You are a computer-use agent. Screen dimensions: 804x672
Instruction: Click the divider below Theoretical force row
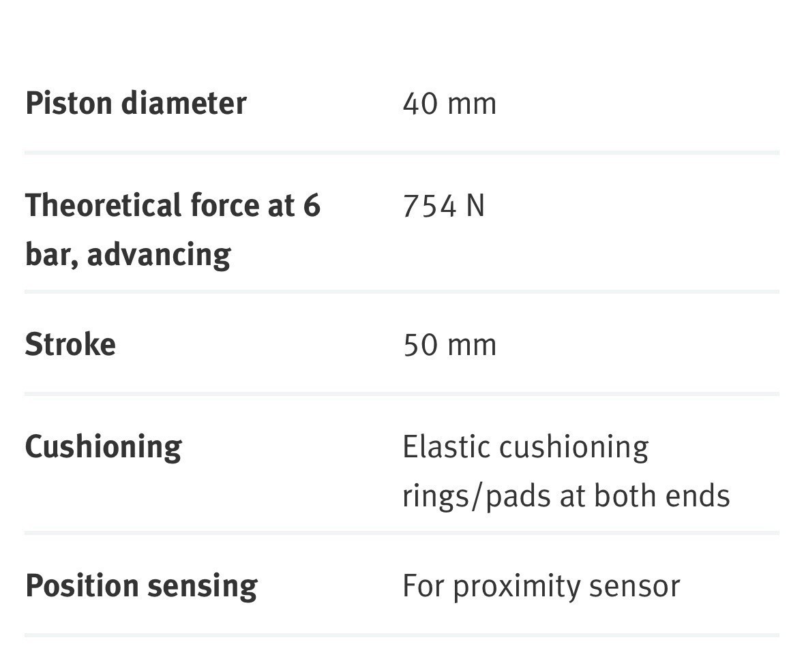(x=402, y=292)
